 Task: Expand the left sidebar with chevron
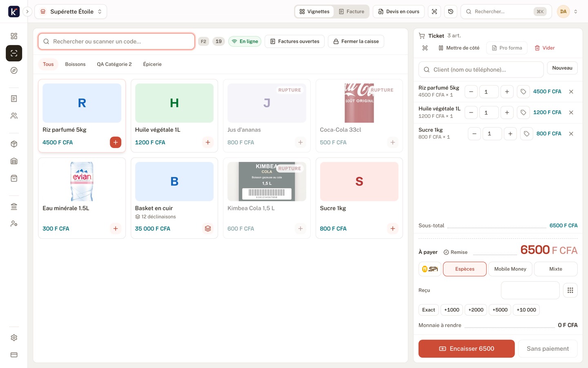click(x=27, y=11)
